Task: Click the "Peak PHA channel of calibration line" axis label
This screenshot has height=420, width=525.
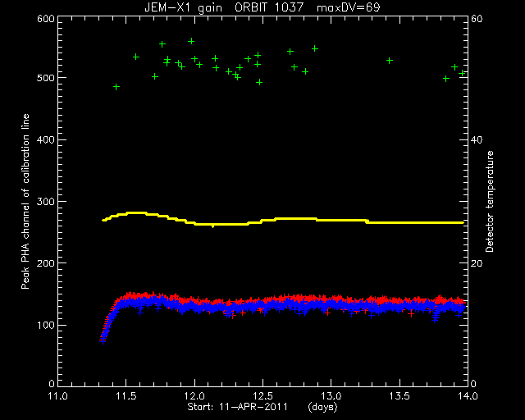Action: [25, 201]
